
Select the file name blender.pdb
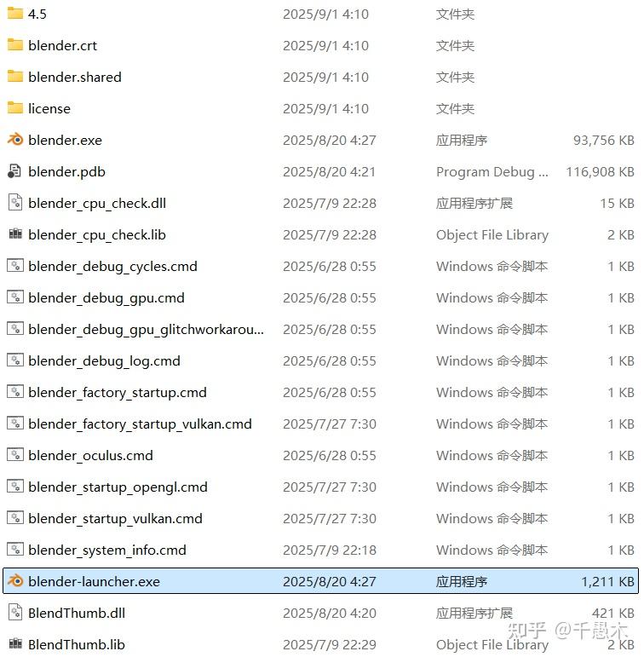point(66,172)
